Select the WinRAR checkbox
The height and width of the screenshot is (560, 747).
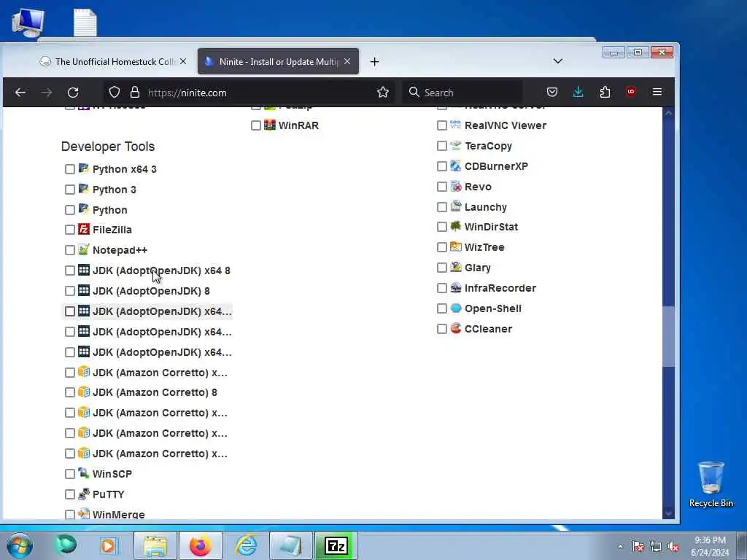[256, 125]
